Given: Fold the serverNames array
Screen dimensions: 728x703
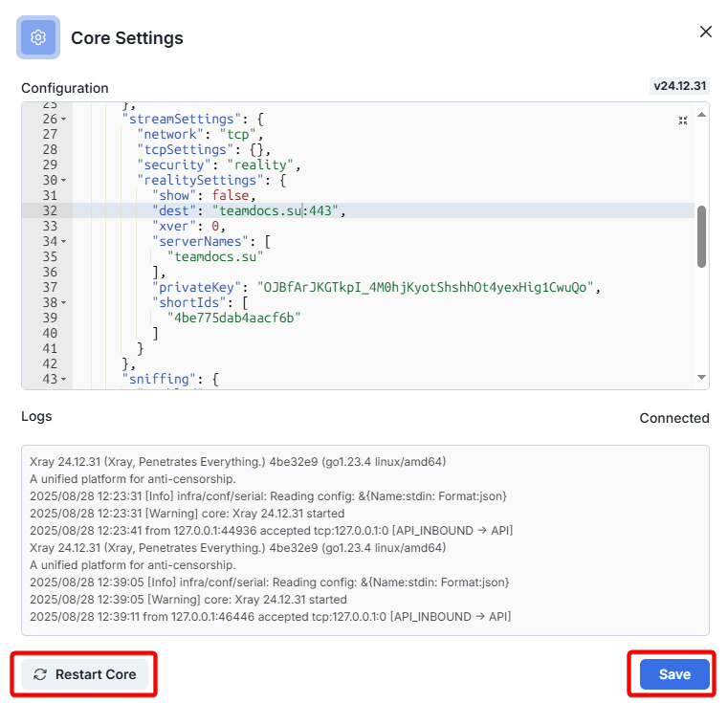Looking at the screenshot, I should pyautogui.click(x=64, y=242).
